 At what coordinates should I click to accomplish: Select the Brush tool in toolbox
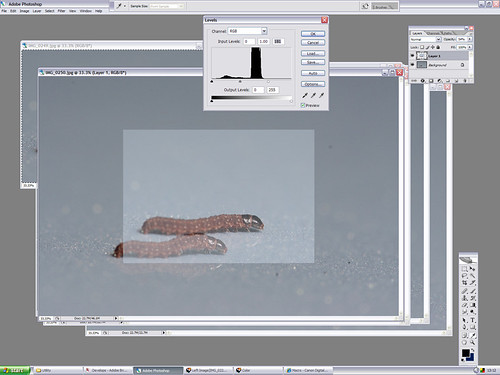[473, 292]
